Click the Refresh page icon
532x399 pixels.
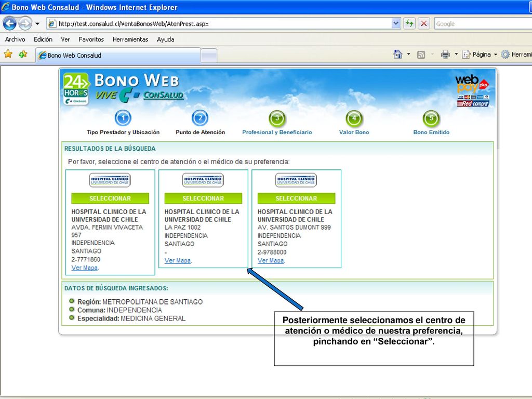pyautogui.click(x=409, y=23)
